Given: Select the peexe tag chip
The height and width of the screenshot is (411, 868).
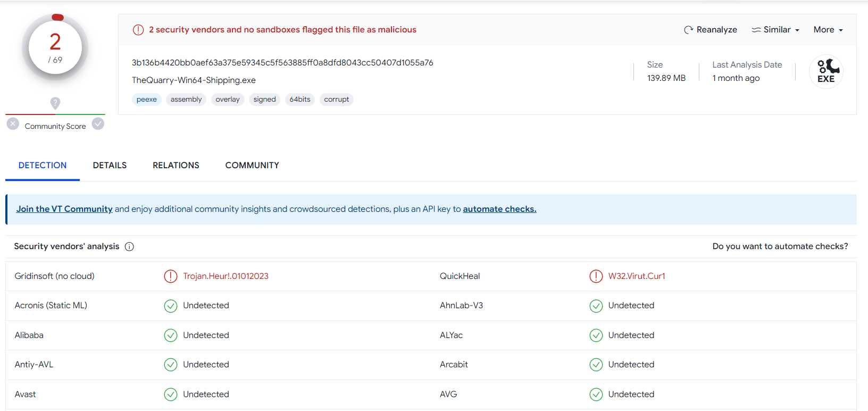Looking at the screenshot, I should pos(146,100).
